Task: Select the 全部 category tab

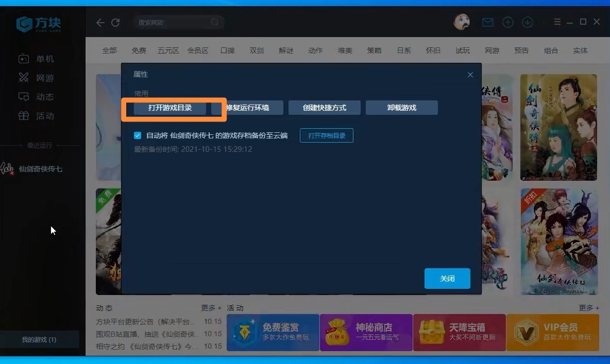Action: pos(109,50)
